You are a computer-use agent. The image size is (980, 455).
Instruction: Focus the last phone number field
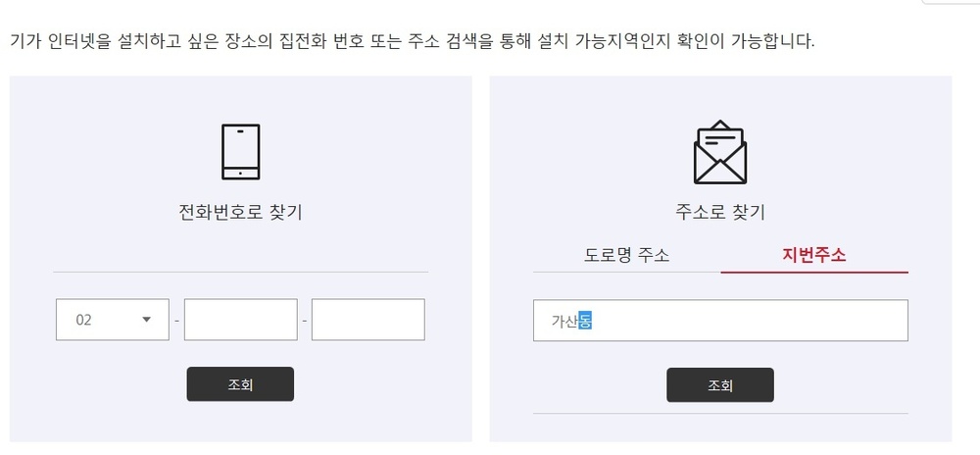(x=368, y=320)
